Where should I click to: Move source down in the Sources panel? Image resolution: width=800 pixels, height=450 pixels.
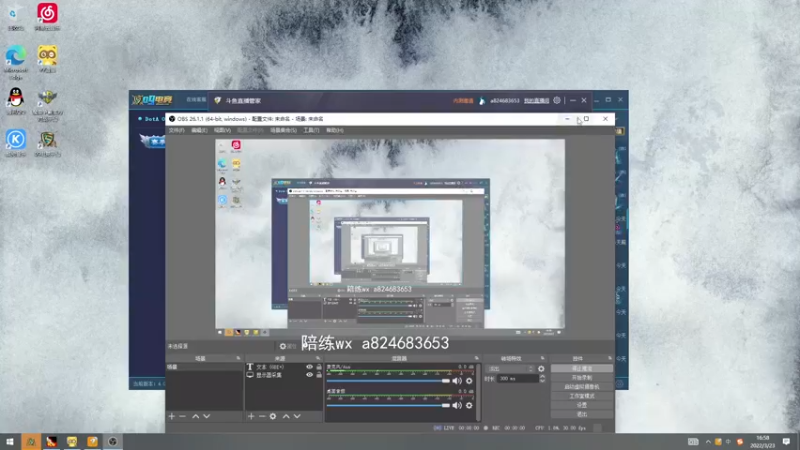click(x=297, y=416)
